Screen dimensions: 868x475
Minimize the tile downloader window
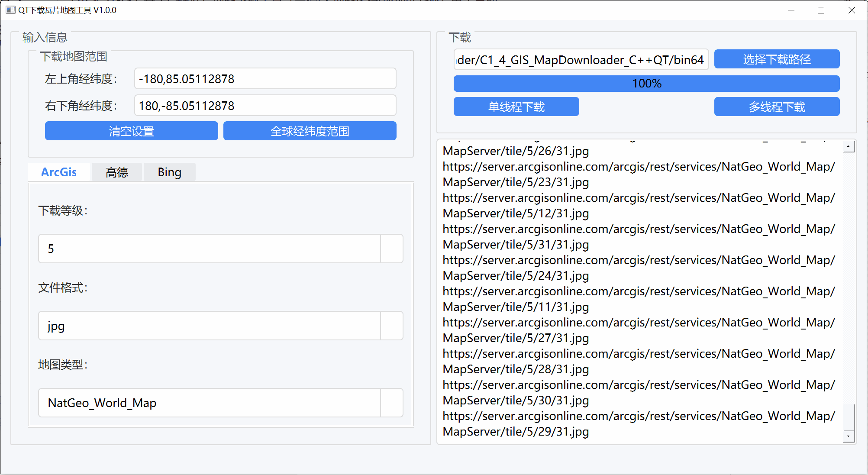pyautogui.click(x=791, y=10)
